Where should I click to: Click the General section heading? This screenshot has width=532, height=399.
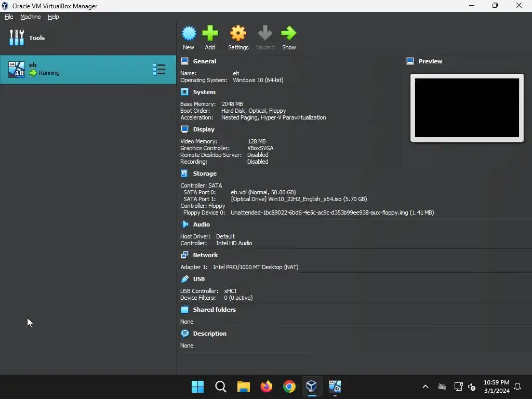205,61
